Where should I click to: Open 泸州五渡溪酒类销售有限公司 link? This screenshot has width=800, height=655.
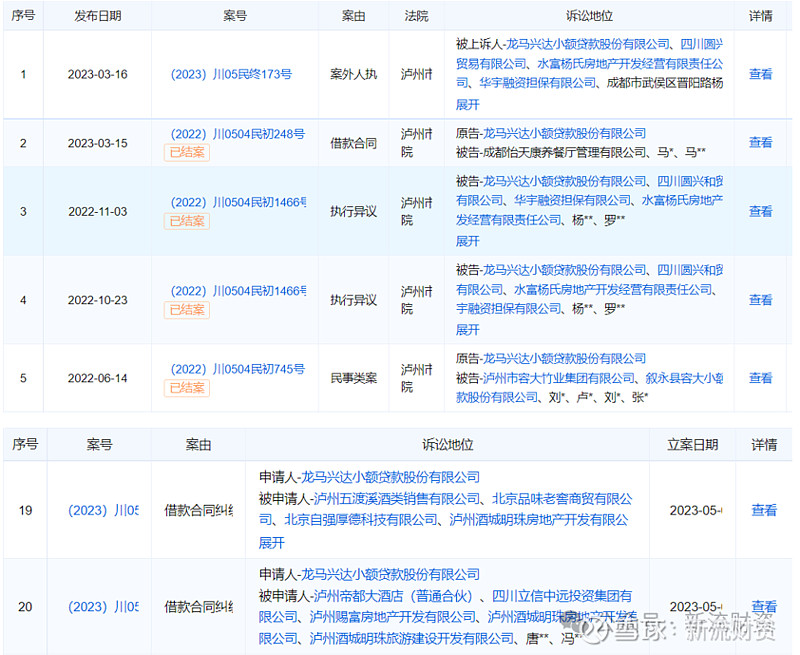click(x=396, y=498)
